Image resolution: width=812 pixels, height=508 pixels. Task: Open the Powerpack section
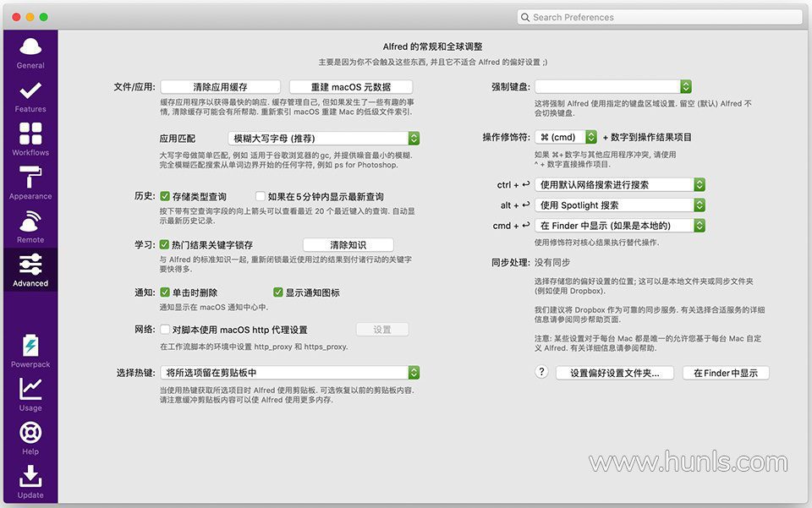point(30,351)
